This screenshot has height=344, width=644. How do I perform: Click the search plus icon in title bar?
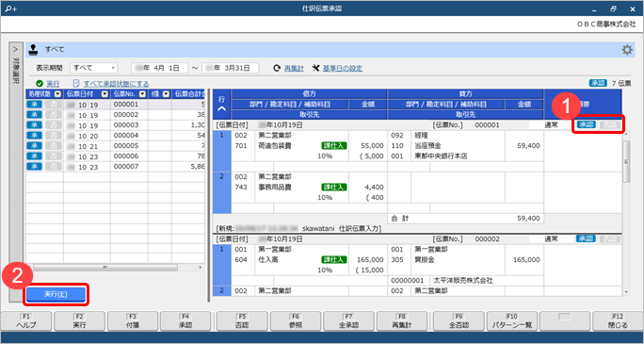click(11, 8)
